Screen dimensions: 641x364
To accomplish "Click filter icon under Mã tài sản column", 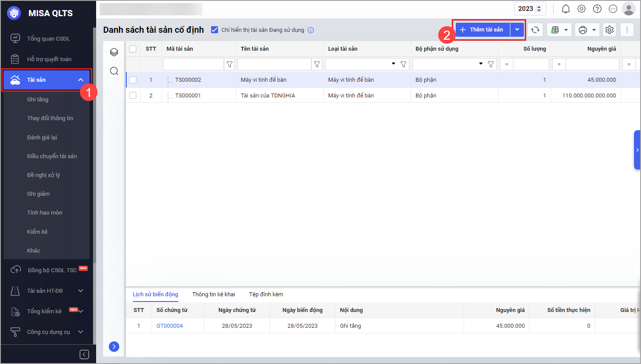I will click(229, 64).
